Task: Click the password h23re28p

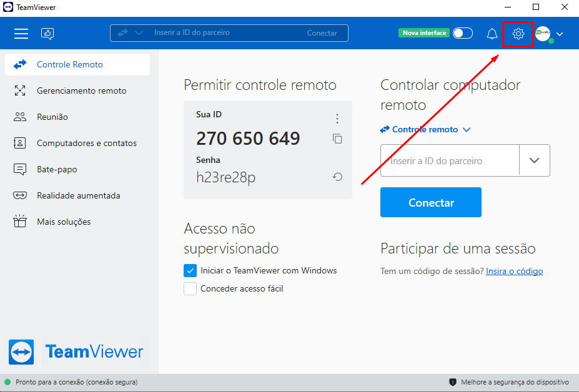Action: tap(225, 177)
